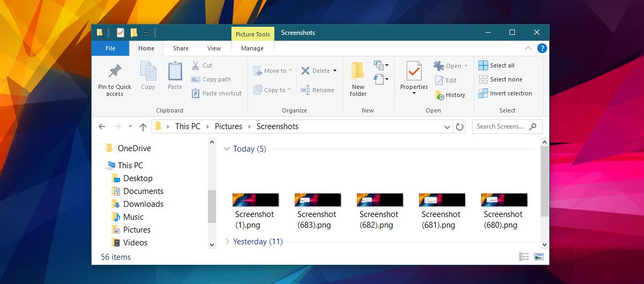Refresh the Screenshots folder view

pyautogui.click(x=460, y=127)
